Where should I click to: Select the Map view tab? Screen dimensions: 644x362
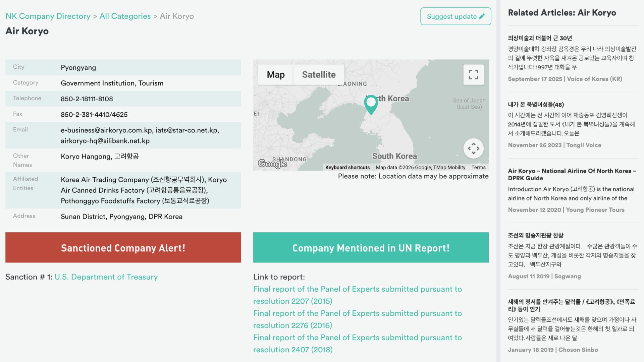(276, 74)
